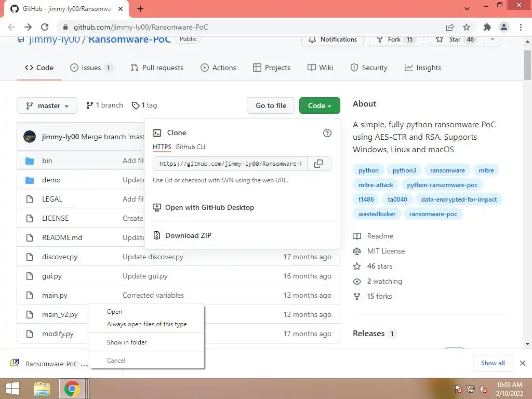Open the clone help question mark icon
Viewport: 532px width, 399px height.
point(327,133)
